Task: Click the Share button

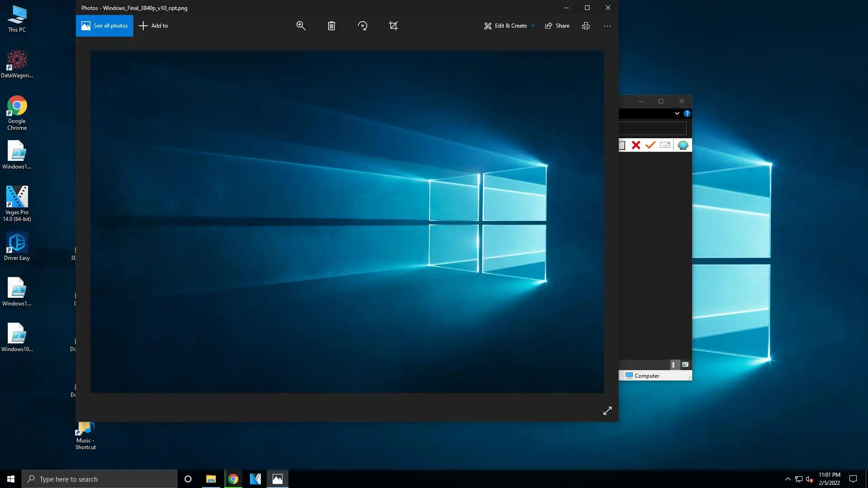Action: 557,26
